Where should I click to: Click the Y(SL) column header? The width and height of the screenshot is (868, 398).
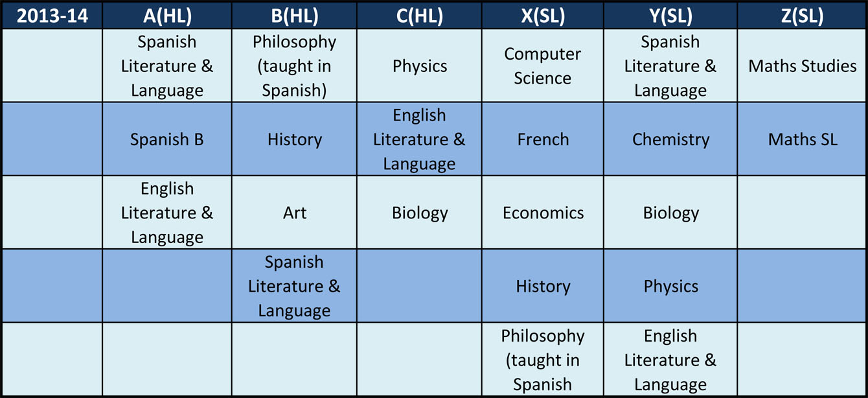coord(670,15)
